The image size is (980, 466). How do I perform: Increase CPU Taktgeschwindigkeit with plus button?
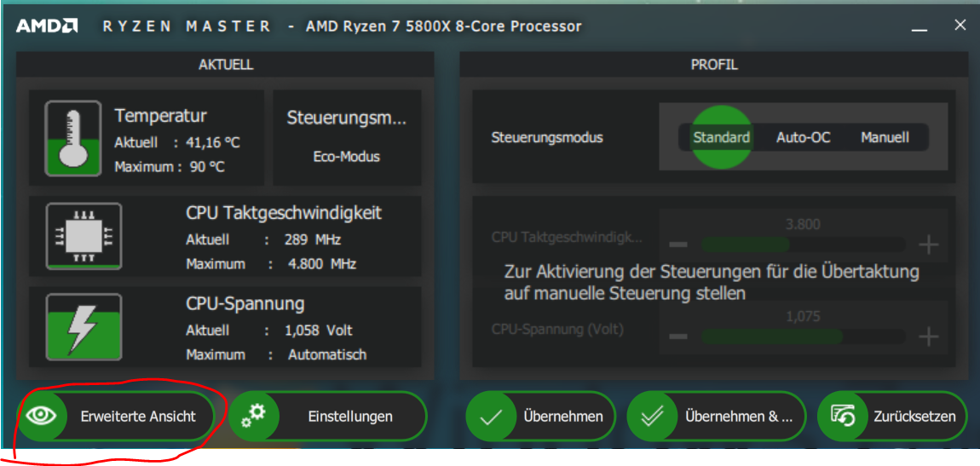929,245
